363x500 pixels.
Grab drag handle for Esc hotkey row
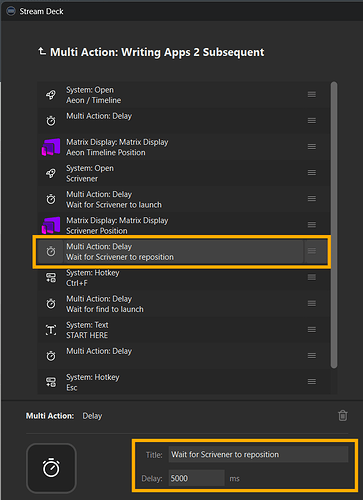pos(312,382)
